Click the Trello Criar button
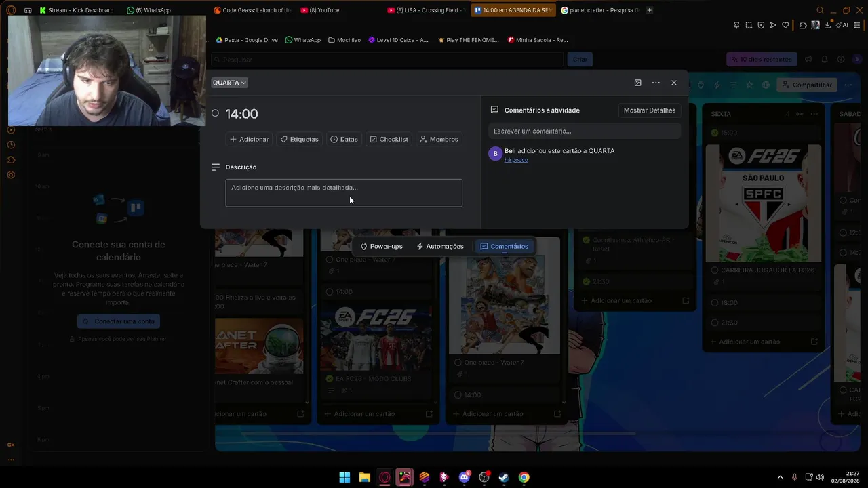This screenshot has height=488, width=868. (x=580, y=60)
